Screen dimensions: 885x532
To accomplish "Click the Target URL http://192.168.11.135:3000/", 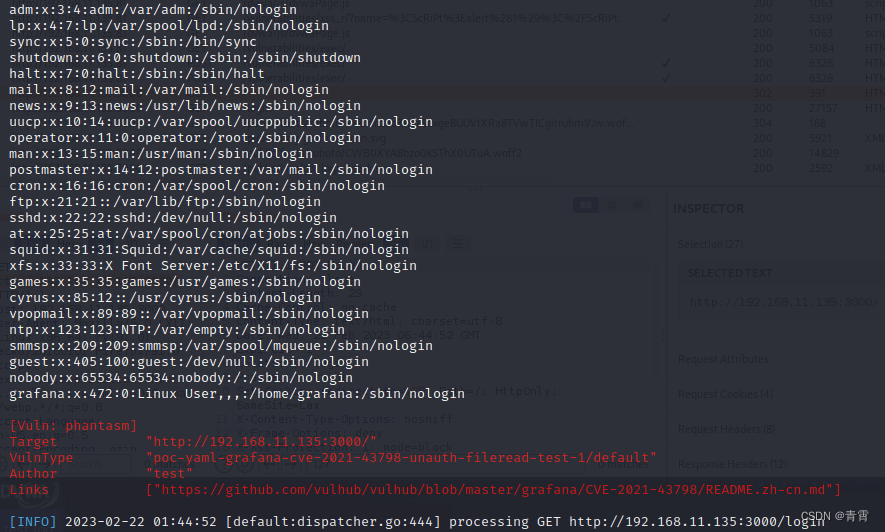I will coord(261,442).
